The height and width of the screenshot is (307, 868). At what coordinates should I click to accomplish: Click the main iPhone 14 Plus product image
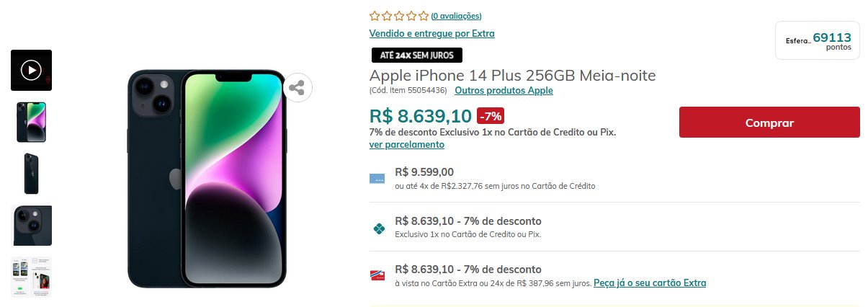click(x=207, y=179)
